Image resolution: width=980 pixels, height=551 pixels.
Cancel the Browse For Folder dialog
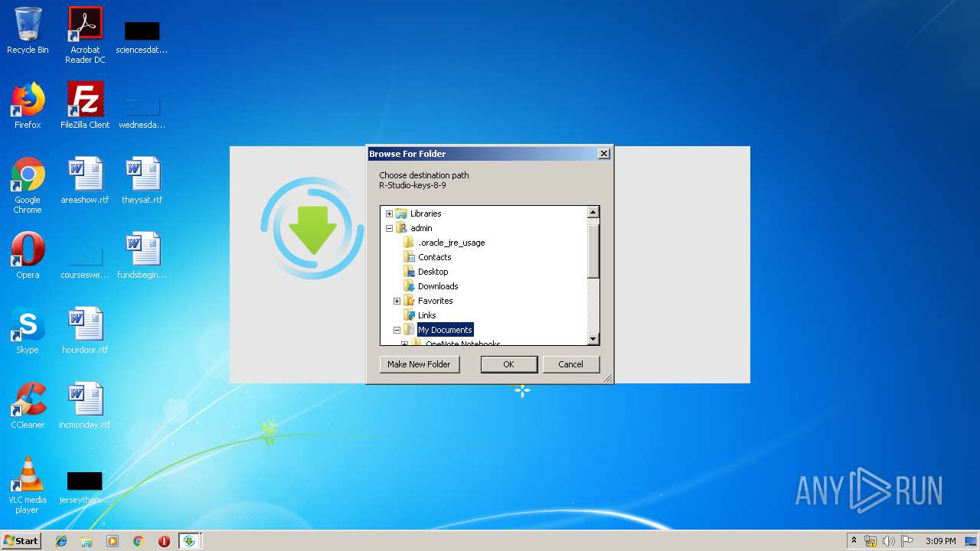[x=571, y=364]
